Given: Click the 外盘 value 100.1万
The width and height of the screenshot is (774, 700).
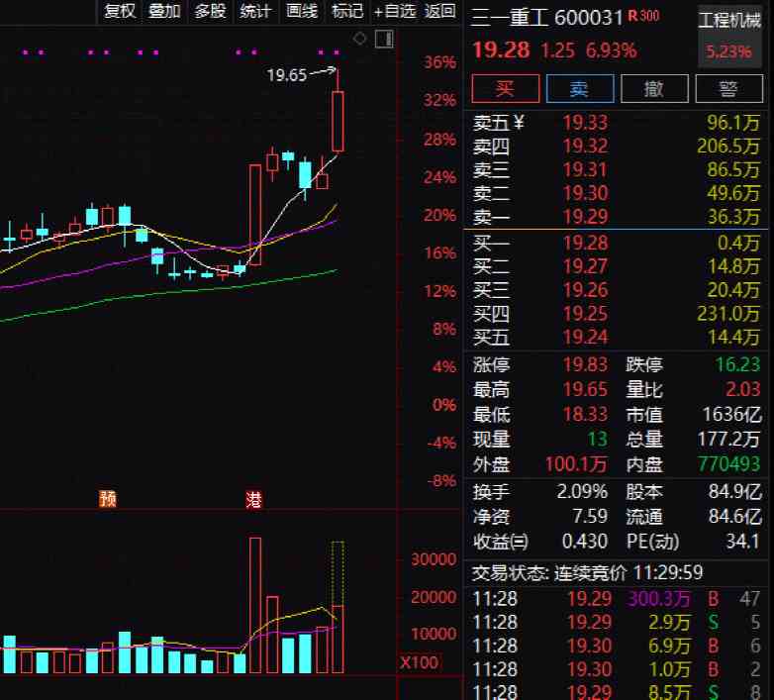Looking at the screenshot, I should pyautogui.click(x=576, y=464).
